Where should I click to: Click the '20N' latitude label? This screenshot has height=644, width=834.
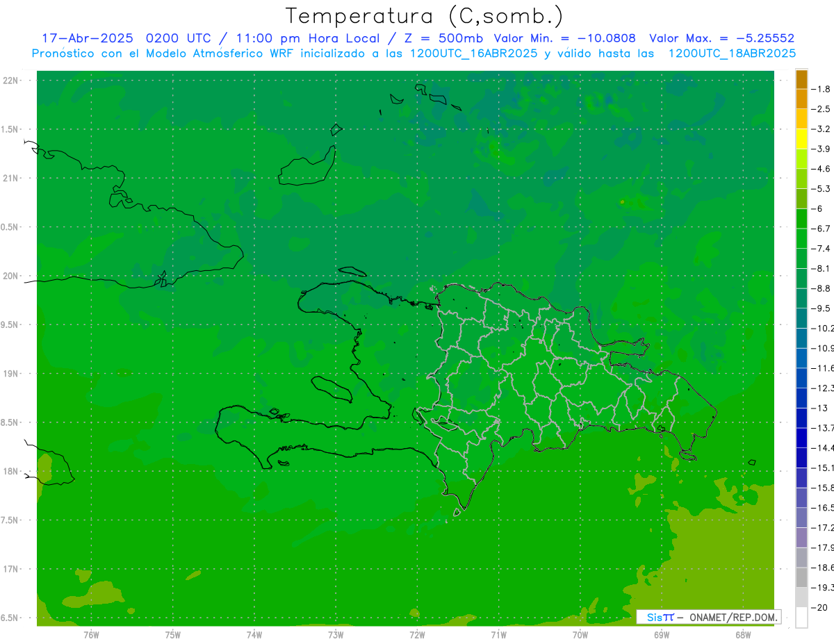click(x=11, y=276)
